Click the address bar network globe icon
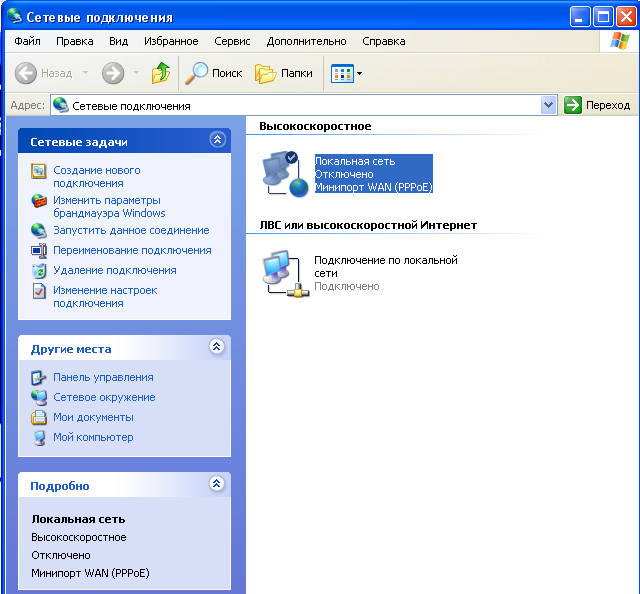Viewport: 640px width, 594px height. [61, 105]
